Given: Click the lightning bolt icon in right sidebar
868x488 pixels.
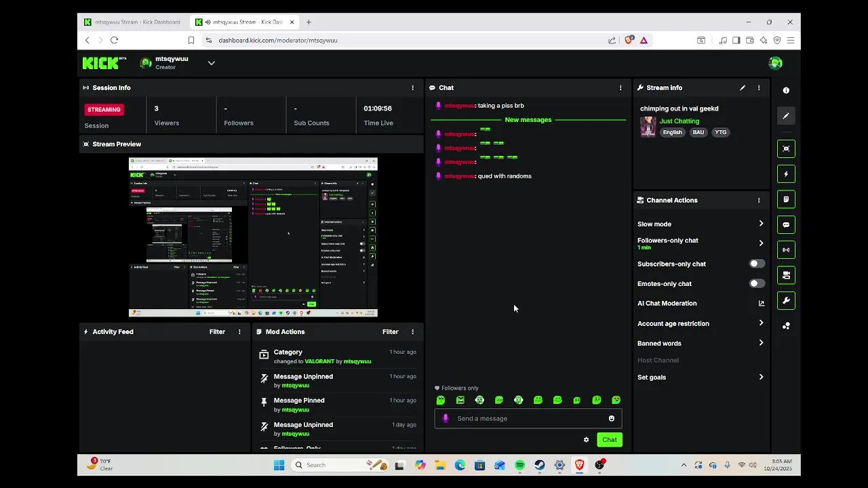Looking at the screenshot, I should [x=786, y=174].
